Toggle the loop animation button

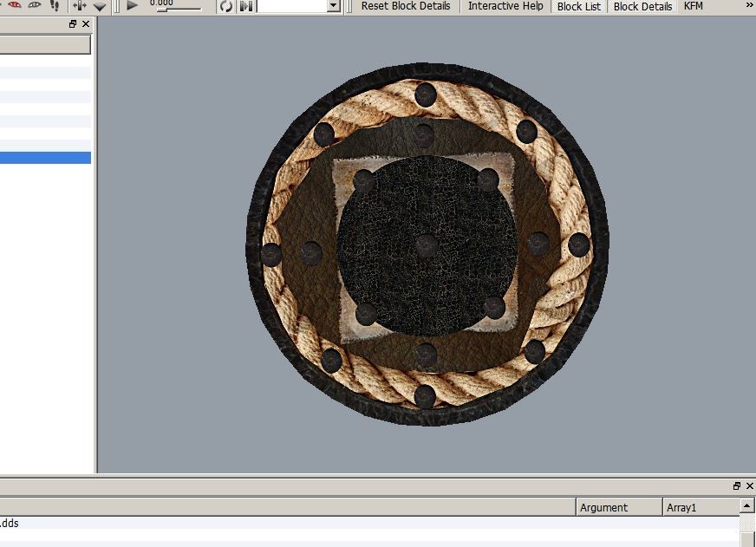click(226, 6)
